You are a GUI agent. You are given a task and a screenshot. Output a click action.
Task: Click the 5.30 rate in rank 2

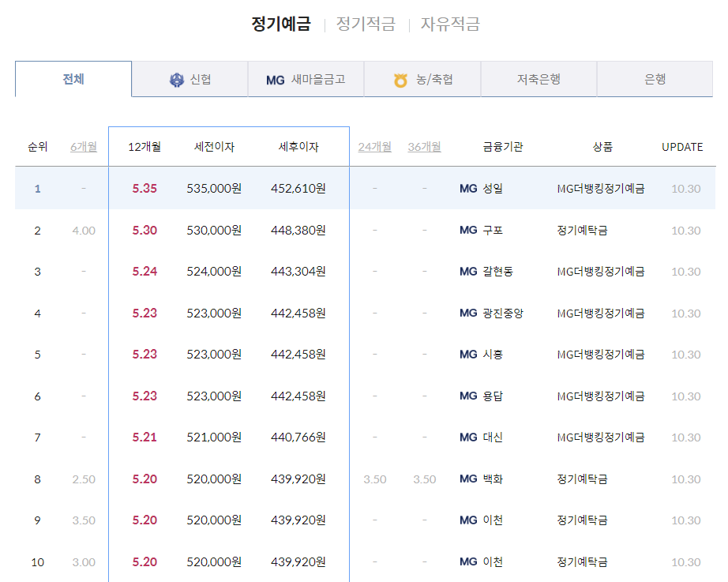(x=144, y=230)
